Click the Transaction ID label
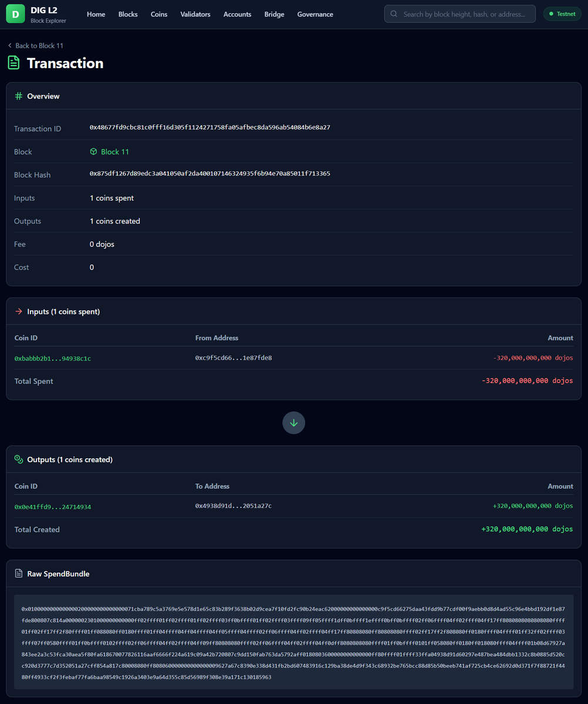The image size is (588, 704). 38,129
